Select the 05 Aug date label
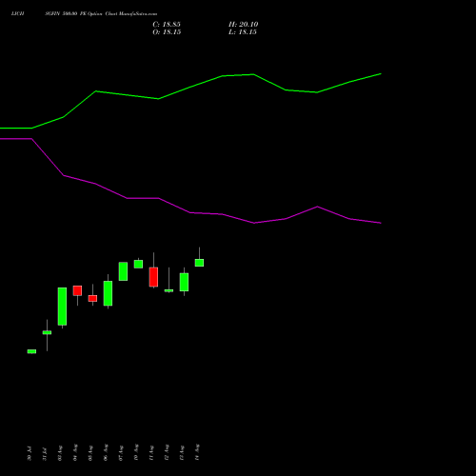 [x=90, y=453]
